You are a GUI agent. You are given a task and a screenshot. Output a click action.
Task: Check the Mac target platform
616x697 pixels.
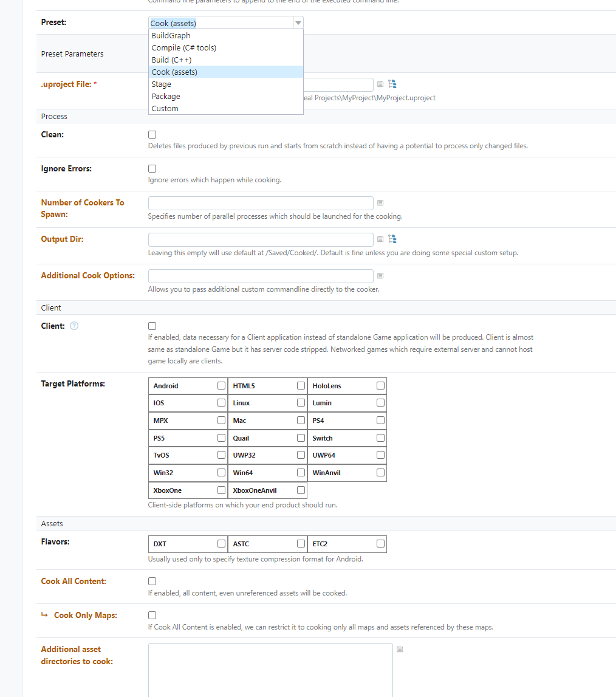(x=301, y=420)
